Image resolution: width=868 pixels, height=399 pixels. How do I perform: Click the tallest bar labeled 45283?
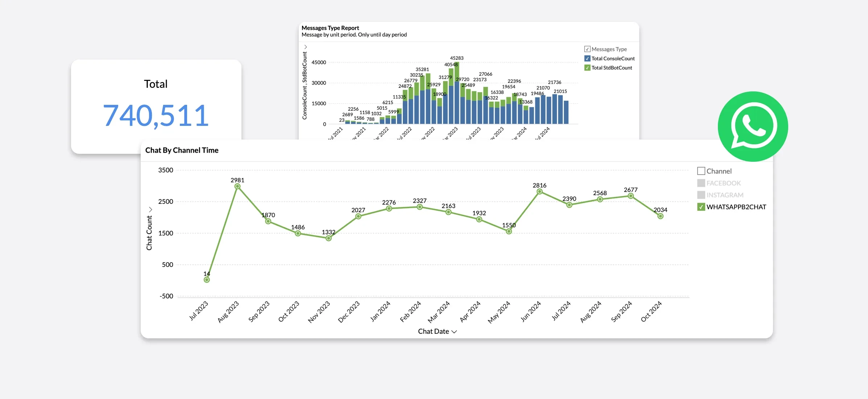click(x=457, y=93)
